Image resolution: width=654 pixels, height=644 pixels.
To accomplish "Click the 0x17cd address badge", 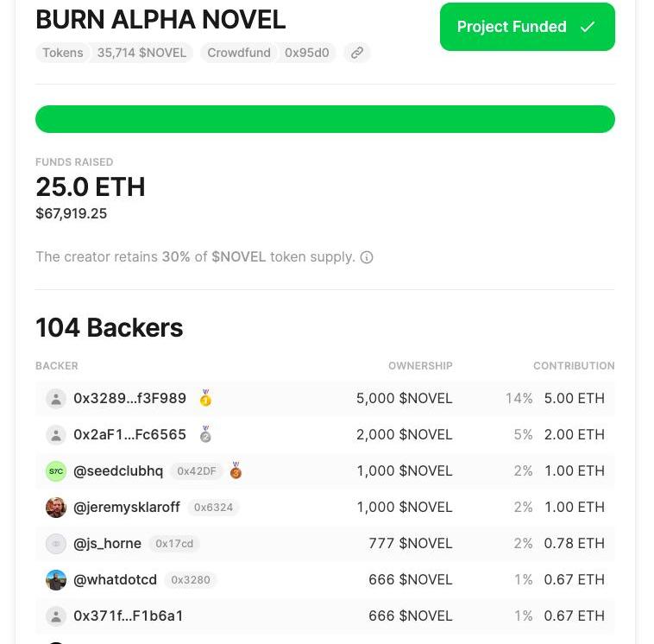I will (174, 543).
